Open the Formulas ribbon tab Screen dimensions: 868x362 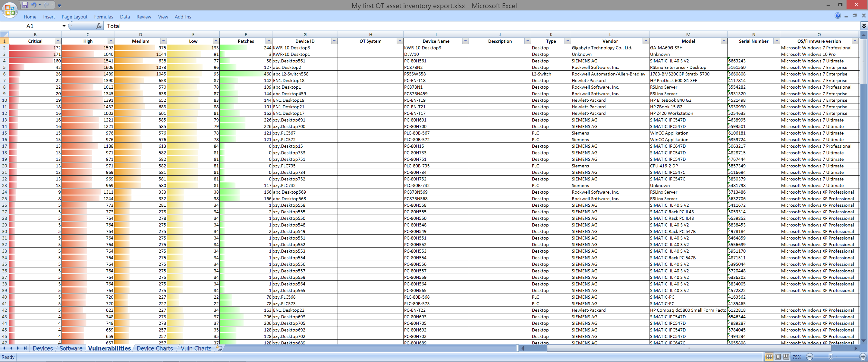103,17
